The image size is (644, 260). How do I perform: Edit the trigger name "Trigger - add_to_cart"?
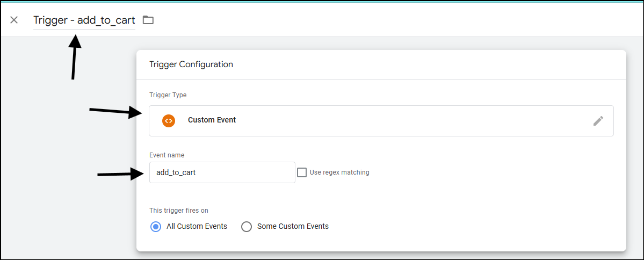click(84, 20)
